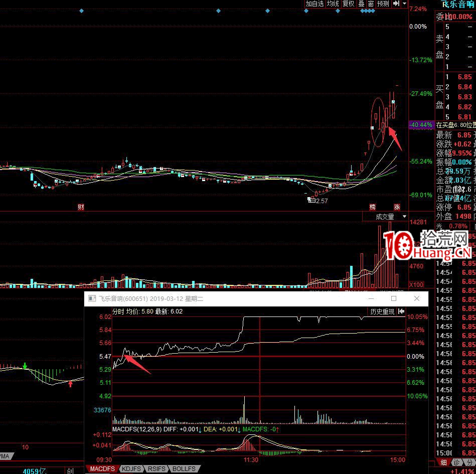This screenshot has width=476, height=474.
Task: Click the 33676 volume axis label
Action: [x=102, y=410]
